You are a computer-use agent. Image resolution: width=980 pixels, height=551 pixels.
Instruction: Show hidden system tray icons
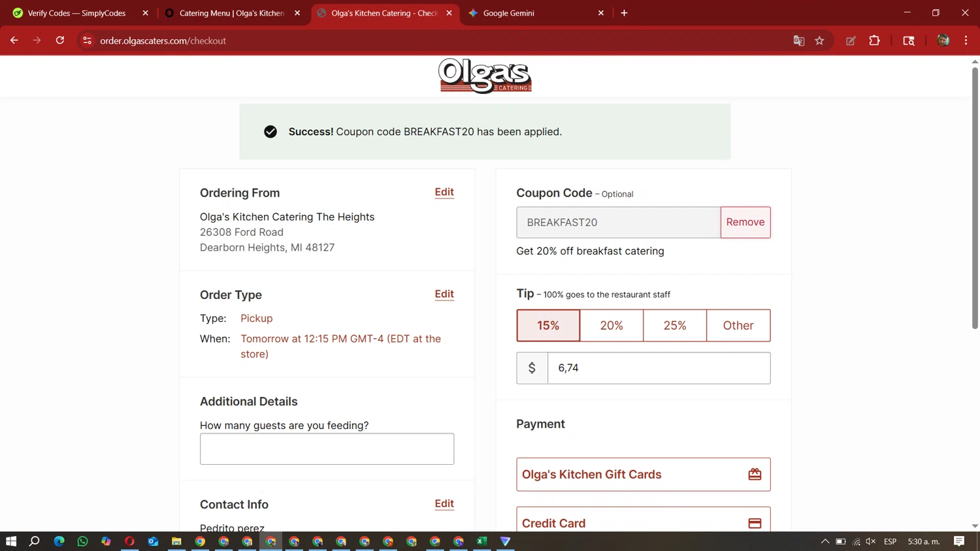tap(825, 541)
